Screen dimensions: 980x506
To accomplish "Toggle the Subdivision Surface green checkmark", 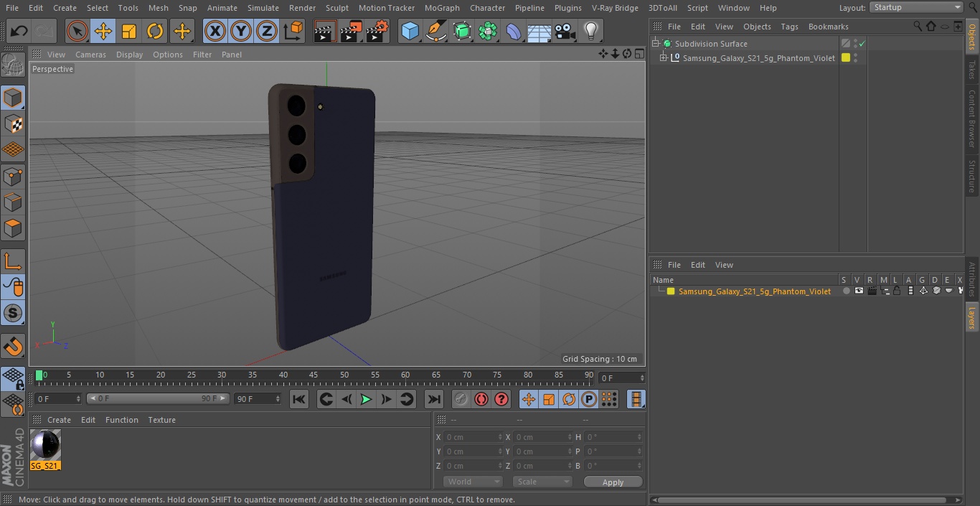I will tap(862, 44).
